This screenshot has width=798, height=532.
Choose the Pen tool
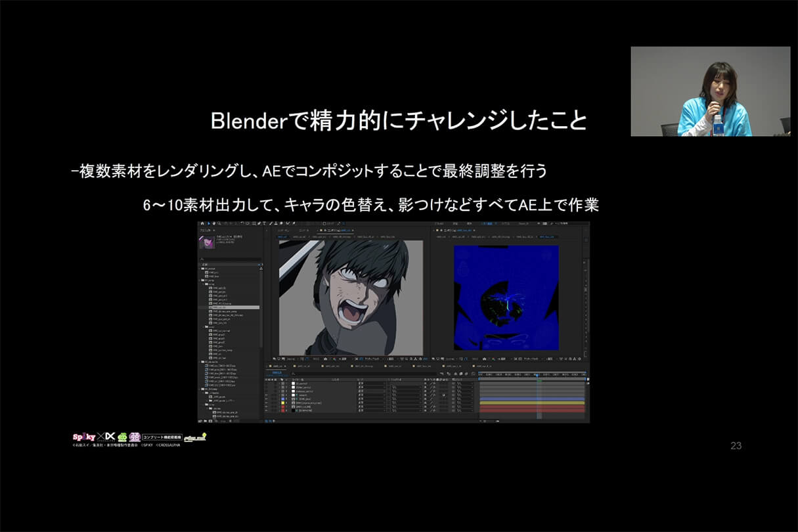click(x=258, y=224)
